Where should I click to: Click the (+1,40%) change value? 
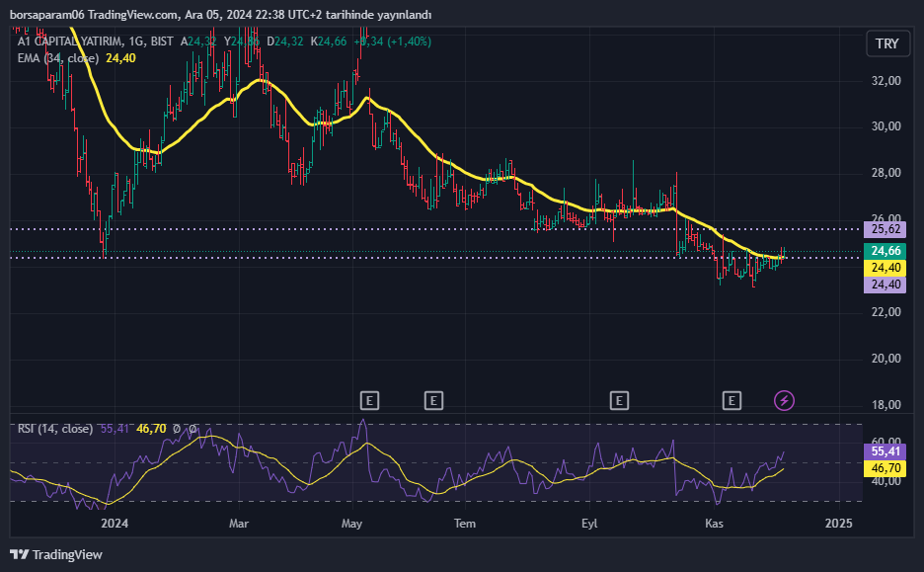pos(409,41)
